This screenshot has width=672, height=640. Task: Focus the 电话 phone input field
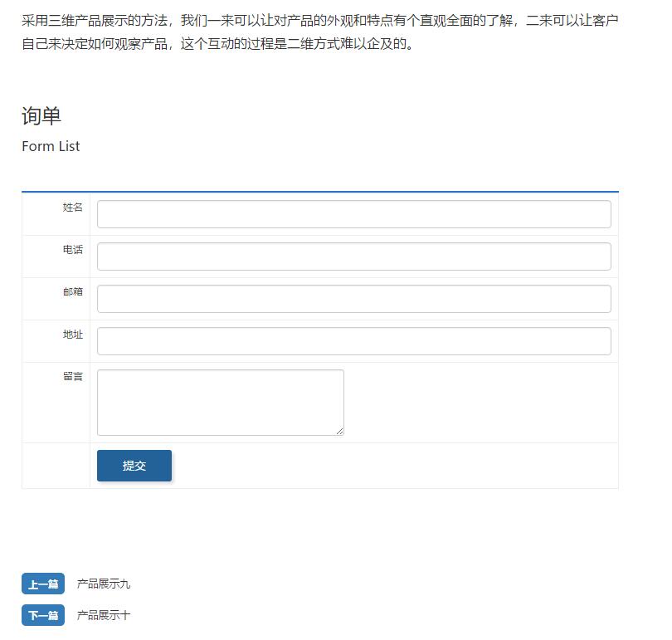click(x=353, y=256)
